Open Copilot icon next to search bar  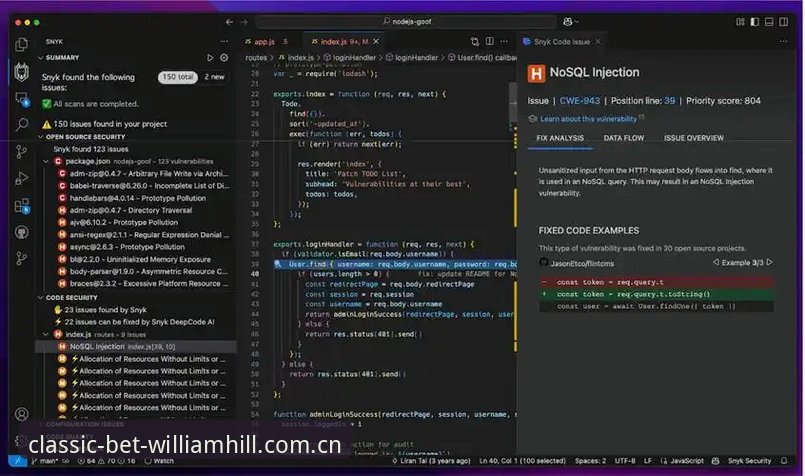point(570,22)
